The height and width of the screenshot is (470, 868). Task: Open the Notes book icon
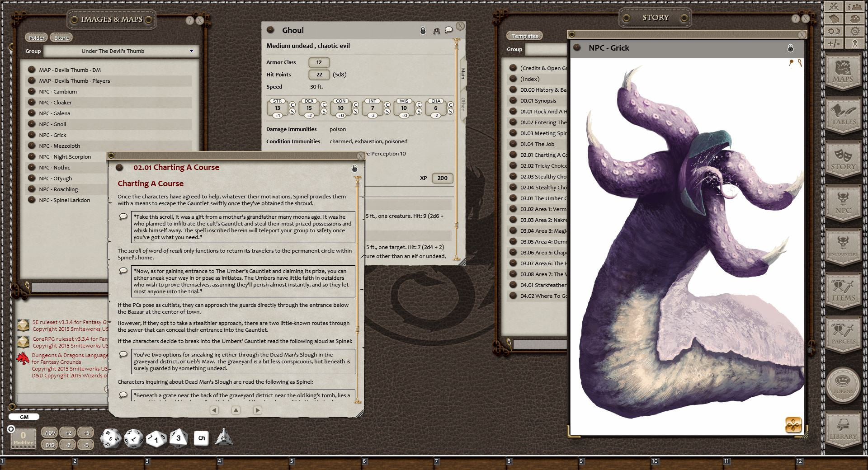pyautogui.click(x=834, y=19)
